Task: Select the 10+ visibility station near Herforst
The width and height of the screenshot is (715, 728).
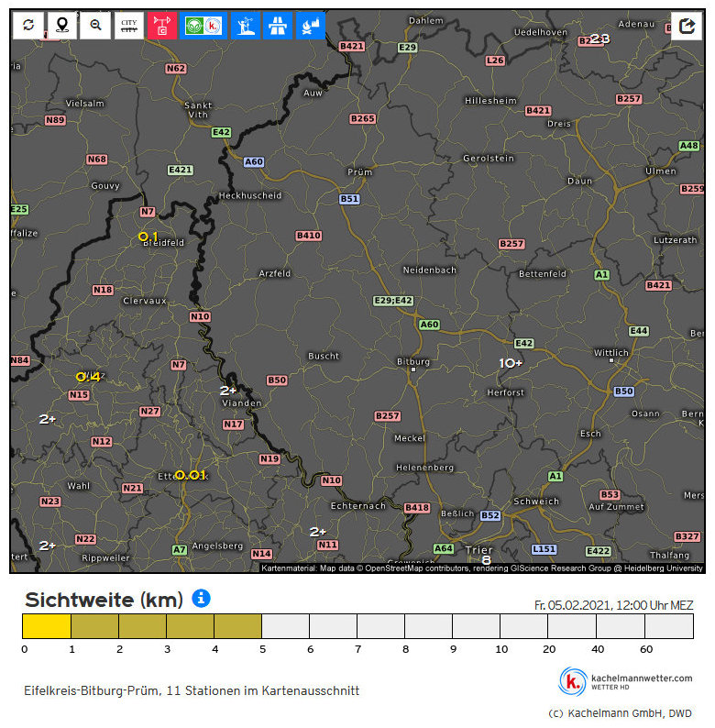Action: 511,363
